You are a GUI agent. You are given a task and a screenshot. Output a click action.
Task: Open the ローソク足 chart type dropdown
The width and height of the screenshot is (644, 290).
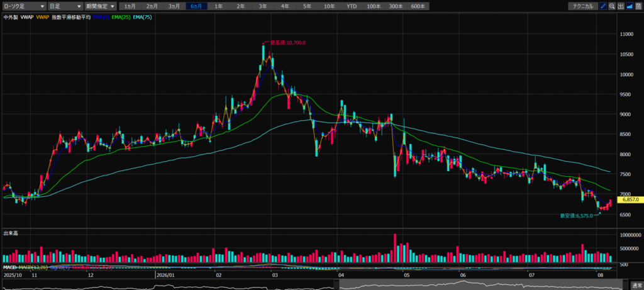[x=25, y=6]
